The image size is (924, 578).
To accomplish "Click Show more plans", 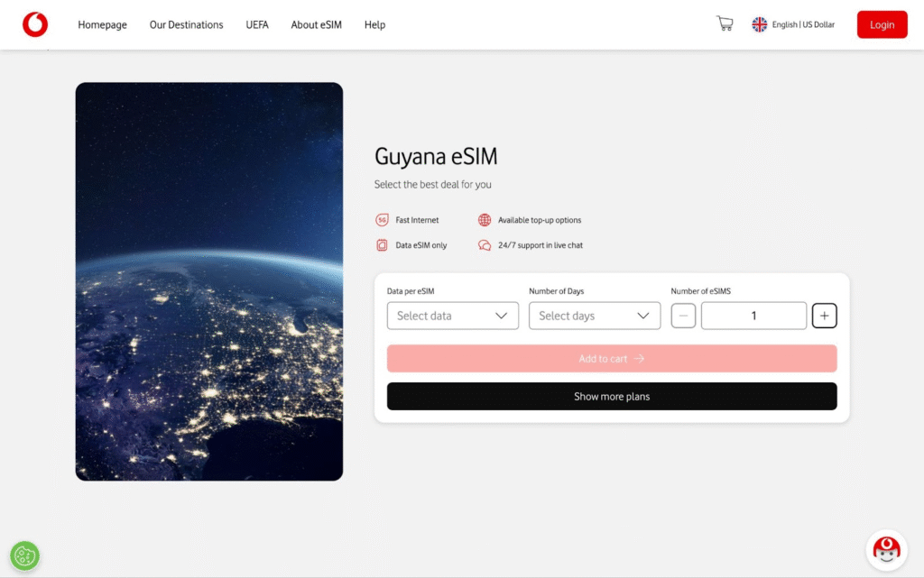I will point(612,396).
